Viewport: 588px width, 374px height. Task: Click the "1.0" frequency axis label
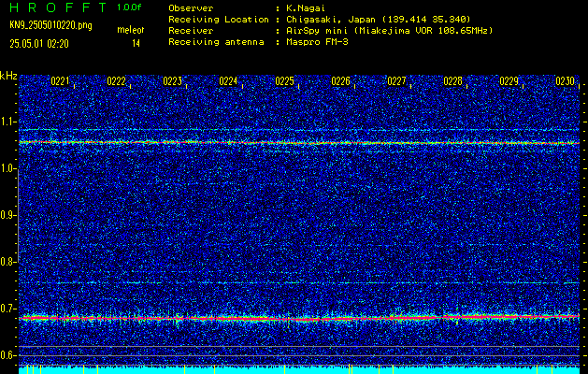7,168
